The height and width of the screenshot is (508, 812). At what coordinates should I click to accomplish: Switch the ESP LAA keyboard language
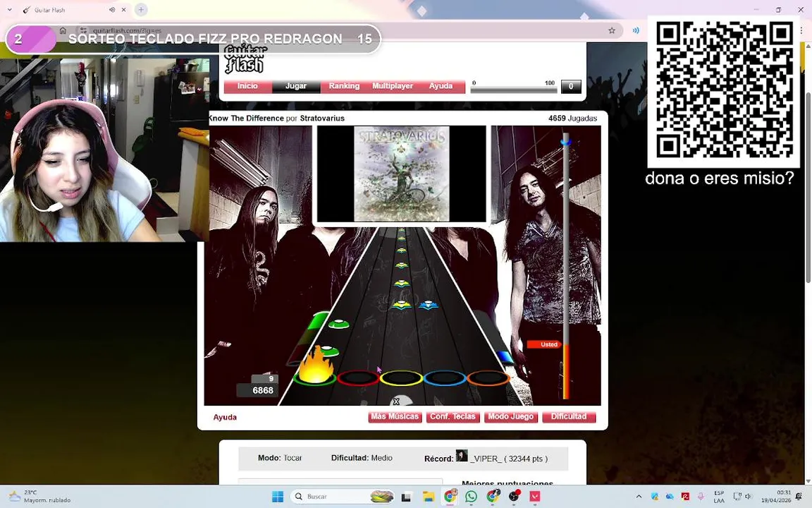[x=719, y=497]
